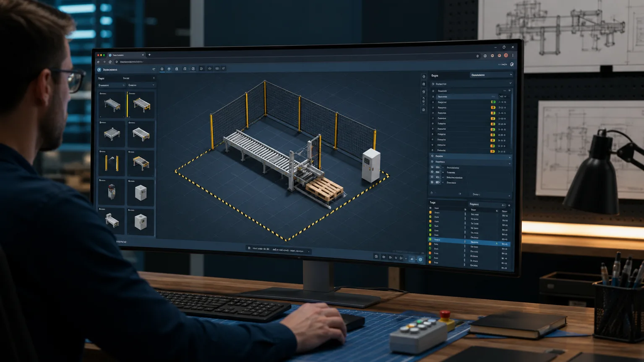644x362 pixels.
Task: Click the bottom icon in the vertical viewport strip
Action: tap(424, 110)
